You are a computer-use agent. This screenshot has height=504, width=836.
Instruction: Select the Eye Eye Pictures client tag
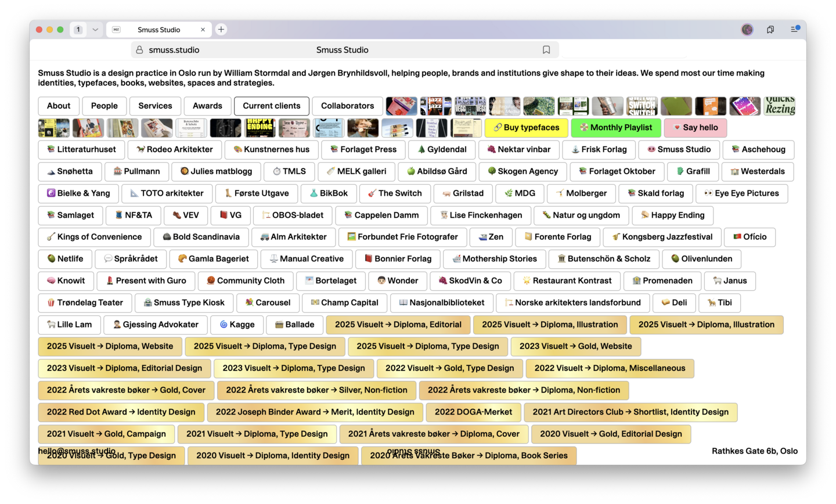(x=741, y=193)
